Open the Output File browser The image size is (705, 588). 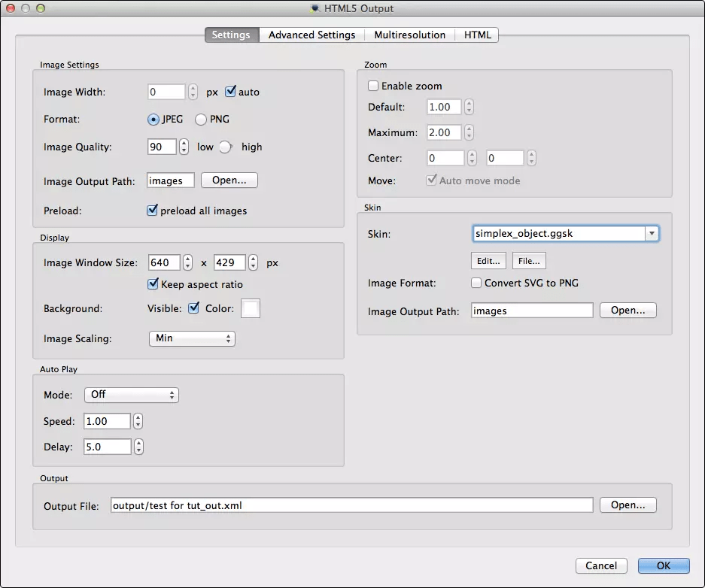pyautogui.click(x=628, y=505)
